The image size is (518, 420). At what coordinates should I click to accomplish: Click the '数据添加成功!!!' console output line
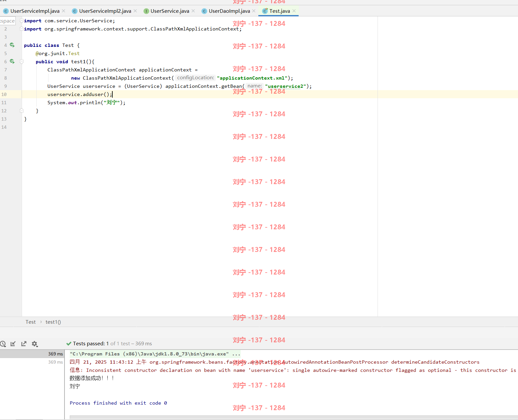[92, 378]
